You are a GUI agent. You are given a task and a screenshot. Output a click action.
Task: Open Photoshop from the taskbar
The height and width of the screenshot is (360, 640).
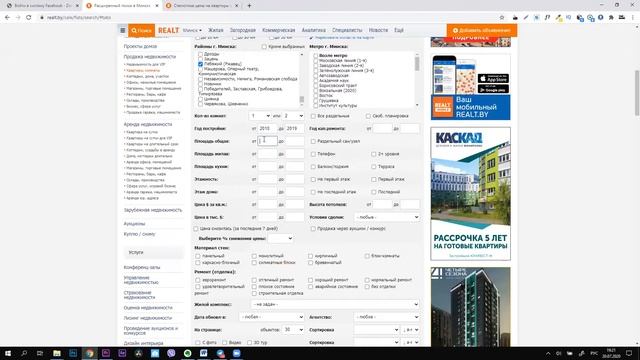point(73,353)
